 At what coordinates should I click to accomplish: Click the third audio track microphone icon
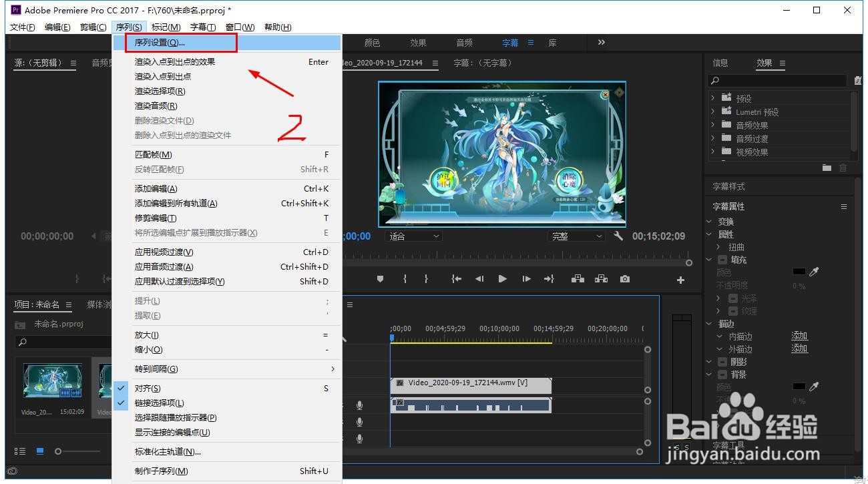[360, 439]
